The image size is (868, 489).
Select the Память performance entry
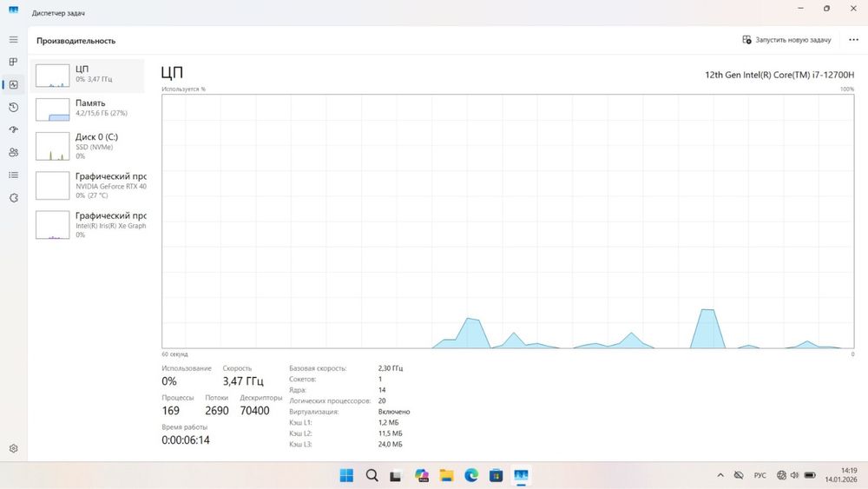tap(89, 109)
